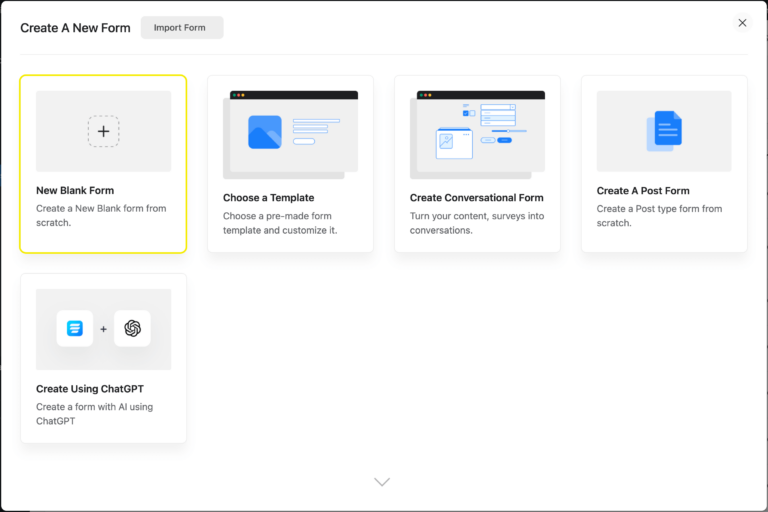Click the plus icon in New Blank Form

pyautogui.click(x=103, y=131)
